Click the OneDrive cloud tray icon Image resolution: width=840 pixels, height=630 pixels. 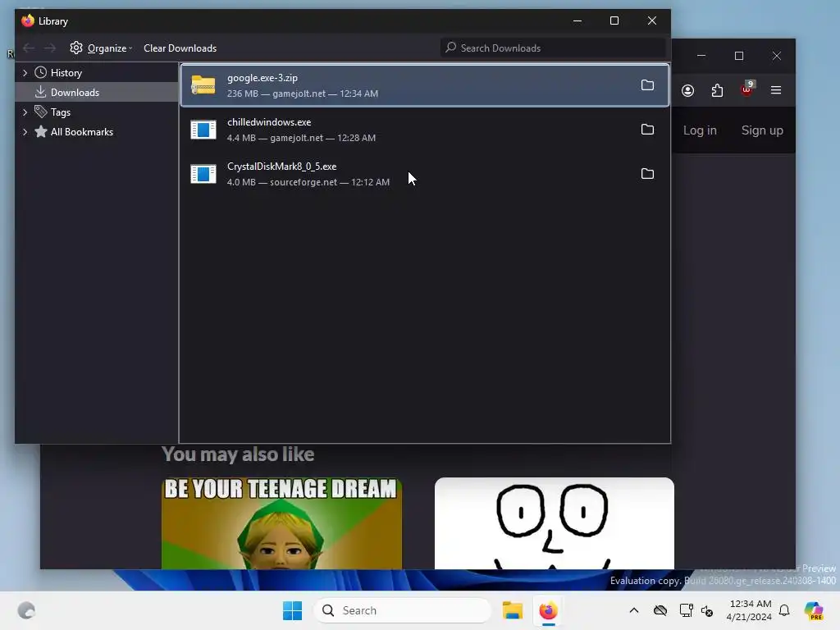[660, 610]
